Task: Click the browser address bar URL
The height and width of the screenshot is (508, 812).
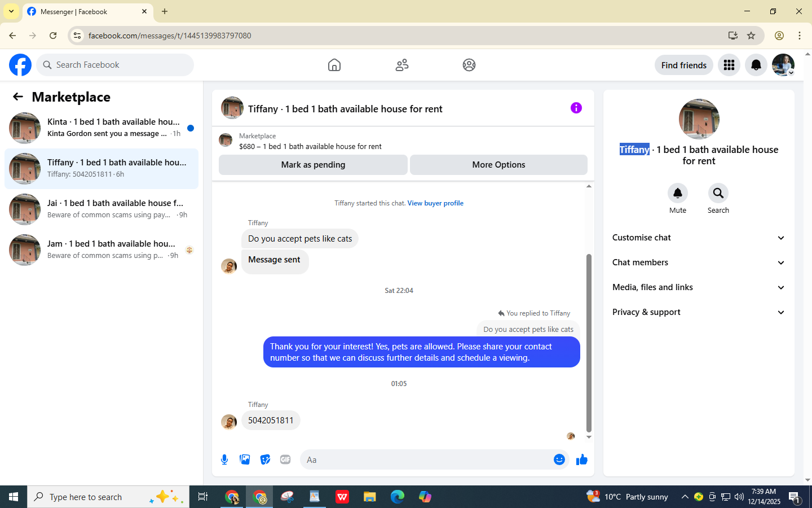Action: click(170, 36)
